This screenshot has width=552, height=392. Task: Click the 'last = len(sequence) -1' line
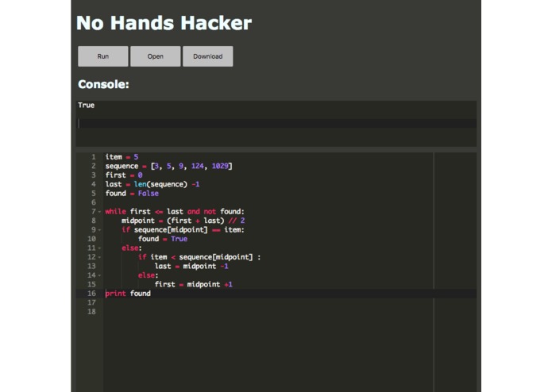pos(152,184)
